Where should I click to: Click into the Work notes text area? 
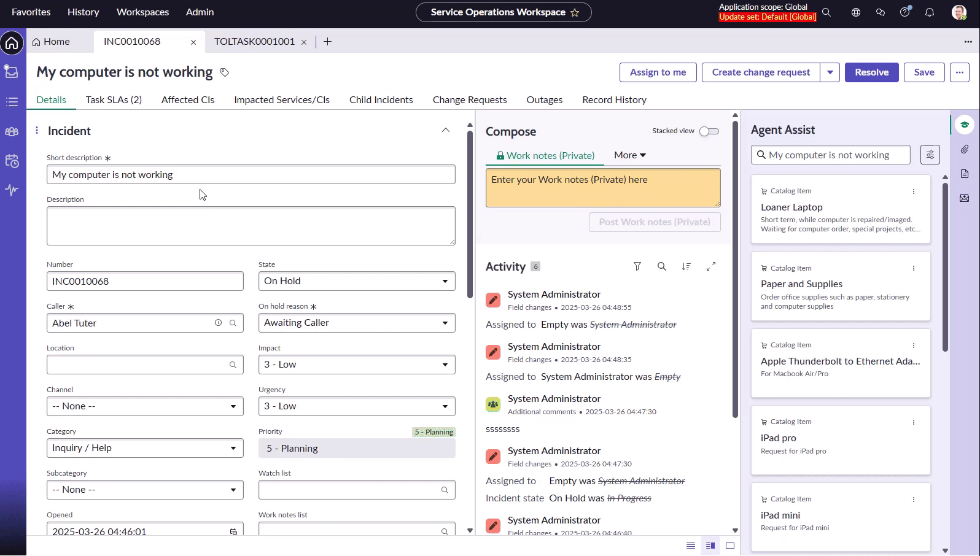tap(602, 188)
